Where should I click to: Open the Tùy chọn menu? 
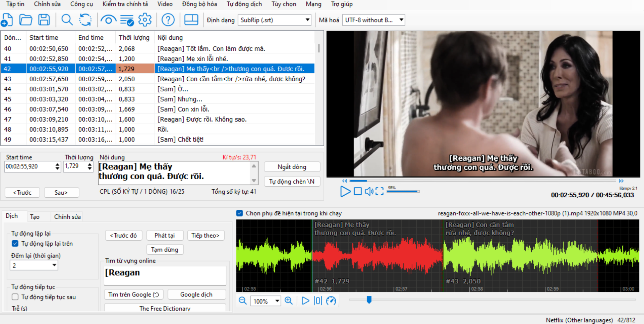pos(284,4)
